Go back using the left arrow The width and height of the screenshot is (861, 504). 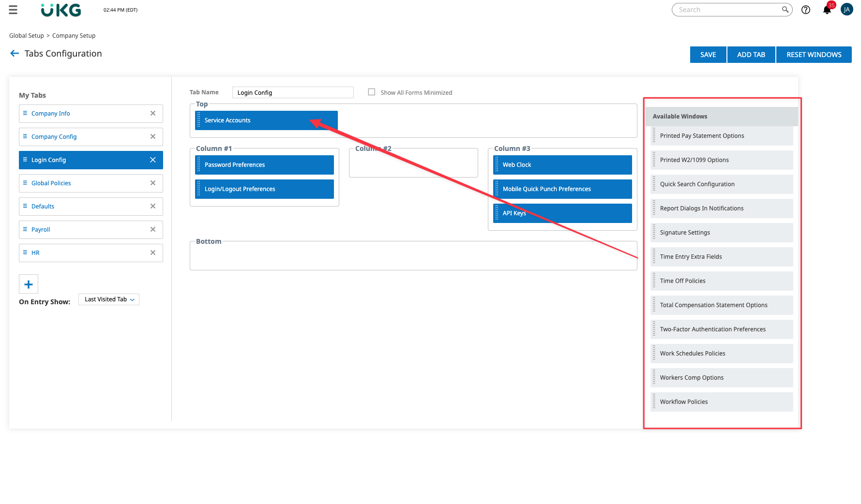coord(15,54)
